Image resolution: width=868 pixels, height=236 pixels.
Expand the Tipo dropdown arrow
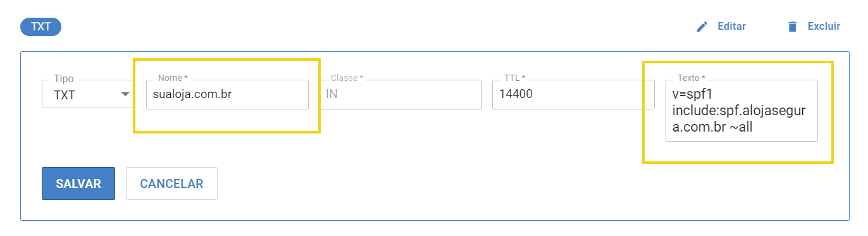coord(125,94)
